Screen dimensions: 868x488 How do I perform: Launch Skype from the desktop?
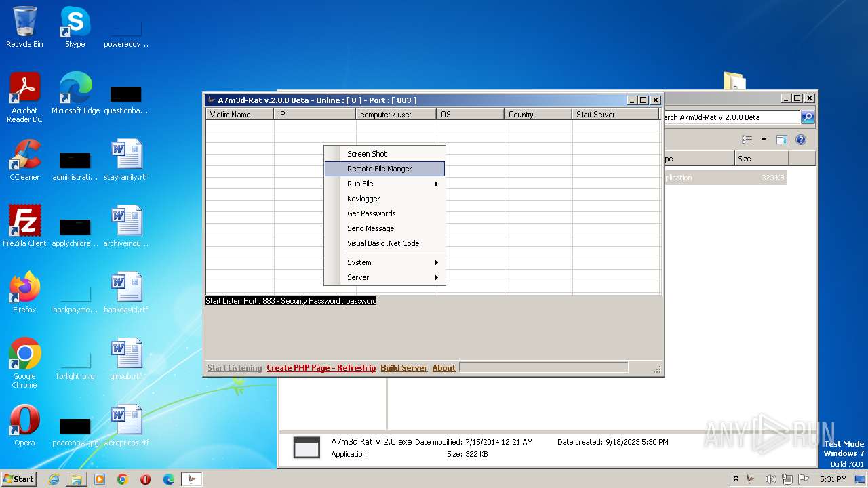coord(75,27)
